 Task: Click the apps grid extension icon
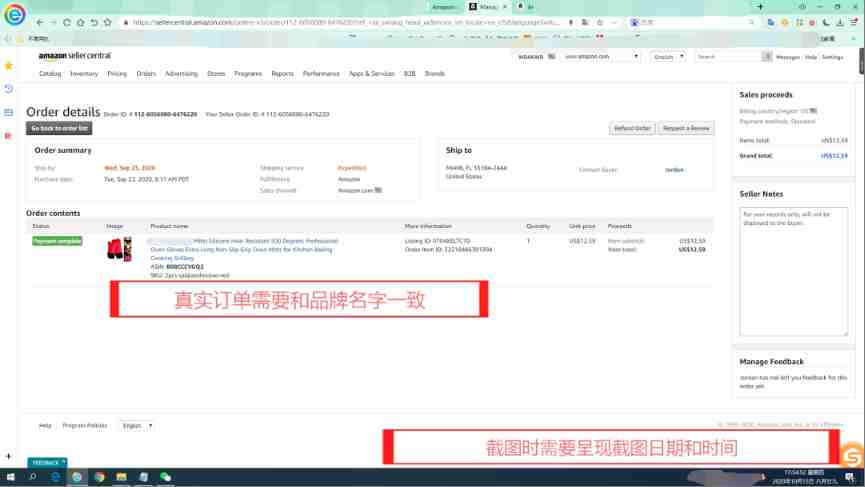pyautogui.click(x=799, y=23)
